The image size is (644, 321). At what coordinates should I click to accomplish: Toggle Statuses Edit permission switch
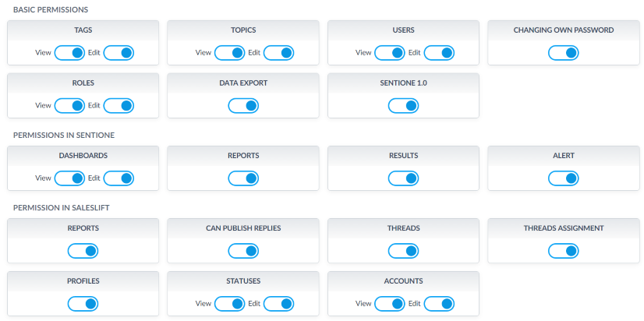279,304
